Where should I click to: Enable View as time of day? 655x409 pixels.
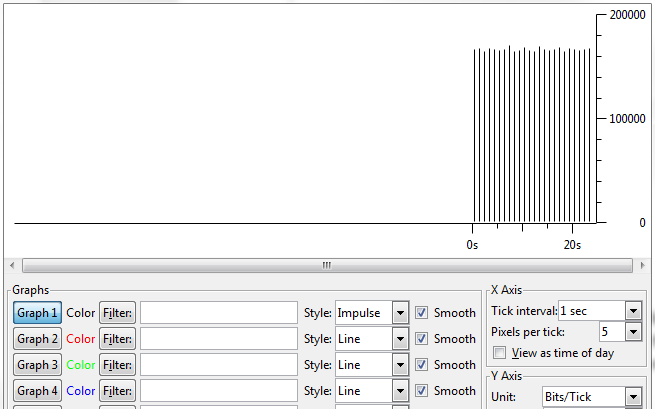click(x=499, y=353)
